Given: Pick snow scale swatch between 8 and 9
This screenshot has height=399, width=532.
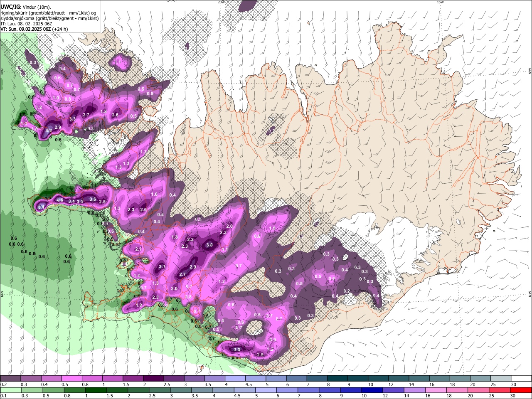Looking at the screenshot, I should pos(337,379).
